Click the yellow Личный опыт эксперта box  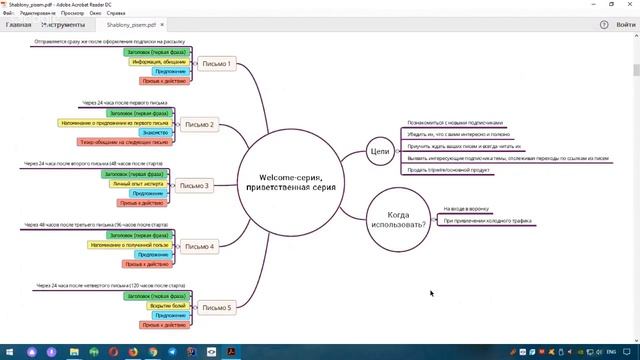(x=138, y=184)
